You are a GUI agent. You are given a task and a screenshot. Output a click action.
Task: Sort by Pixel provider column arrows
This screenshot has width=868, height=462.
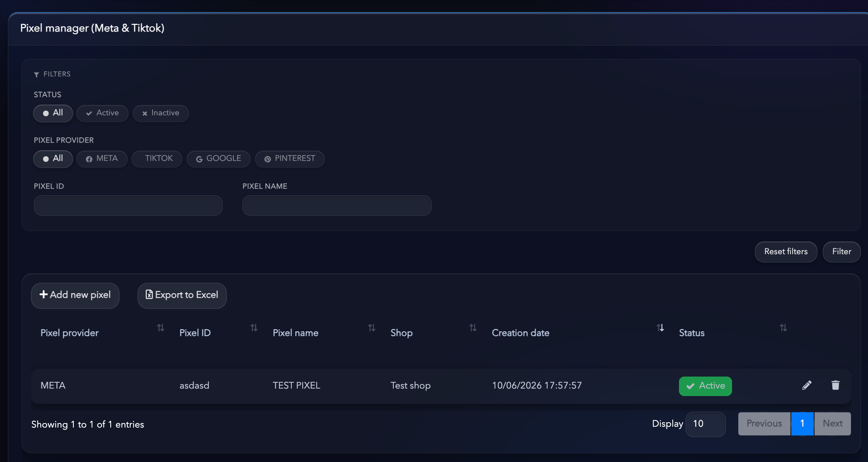tap(160, 328)
